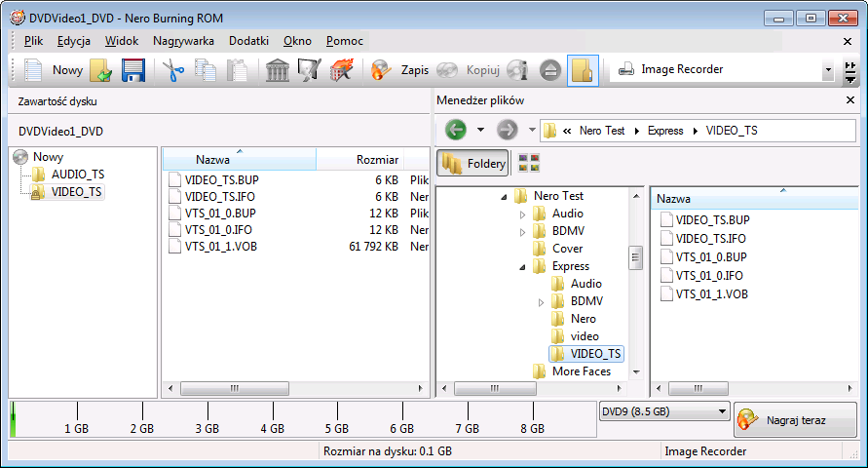Select the VIDEO_TS folder in compilation tree
The height and width of the screenshot is (468, 868).
(67, 192)
